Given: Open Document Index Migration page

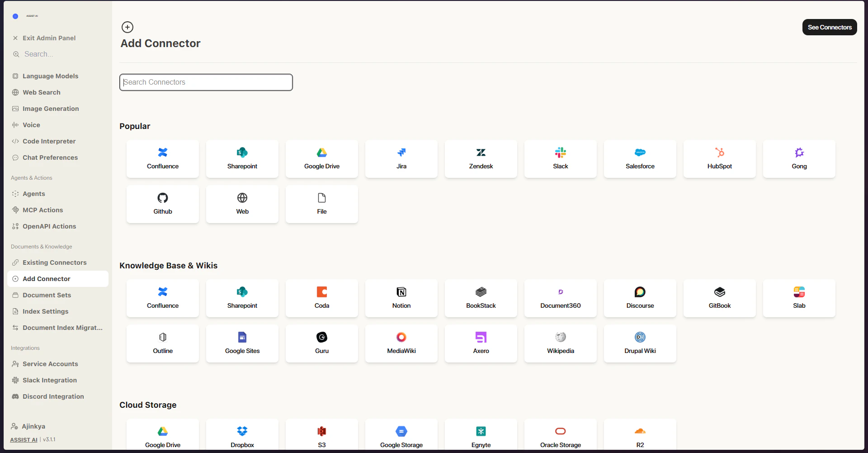Looking at the screenshot, I should click(x=58, y=328).
